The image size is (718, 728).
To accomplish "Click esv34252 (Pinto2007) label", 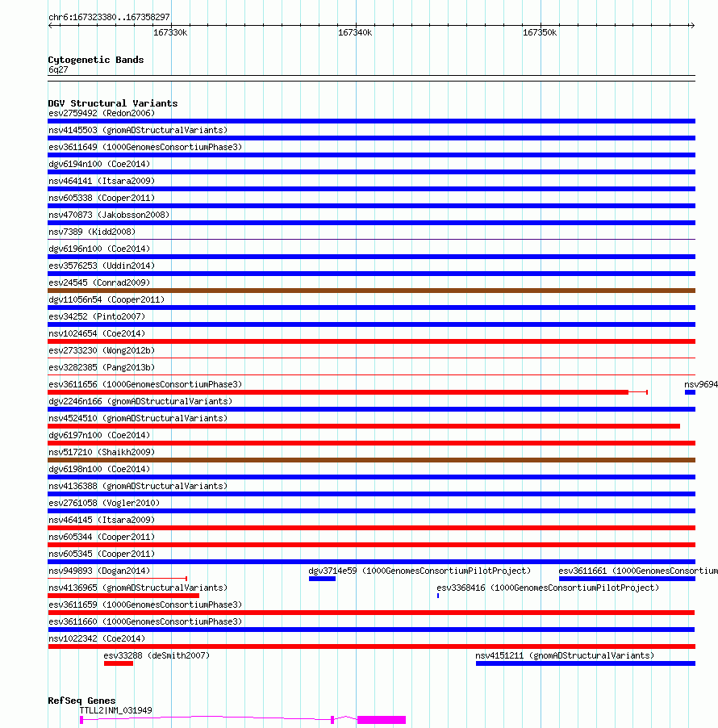I will coord(97,316).
